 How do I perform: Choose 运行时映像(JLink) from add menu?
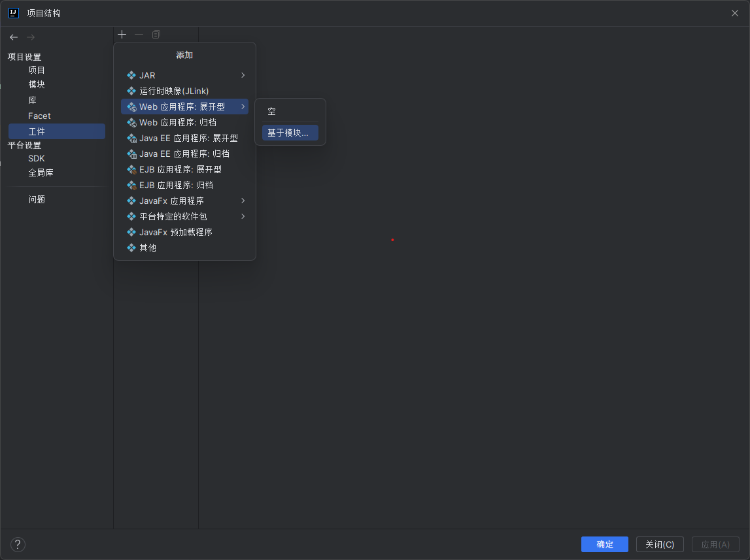(x=184, y=91)
